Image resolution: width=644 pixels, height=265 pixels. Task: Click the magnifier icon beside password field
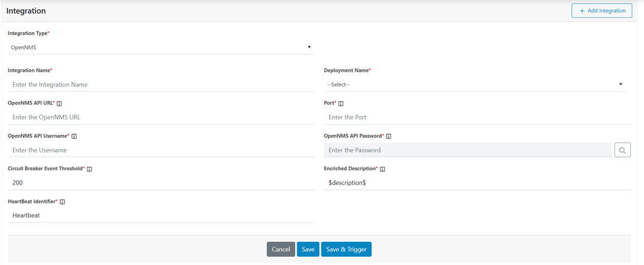click(623, 150)
